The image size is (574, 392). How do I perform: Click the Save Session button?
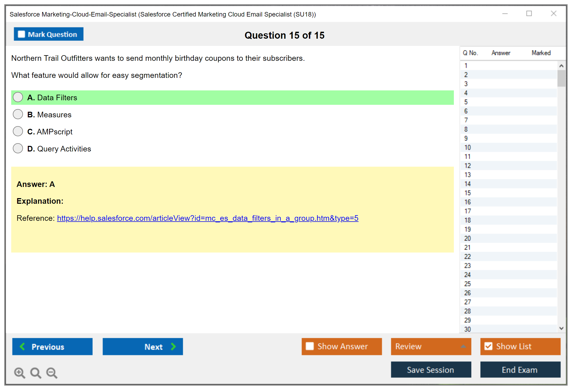pyautogui.click(x=431, y=370)
